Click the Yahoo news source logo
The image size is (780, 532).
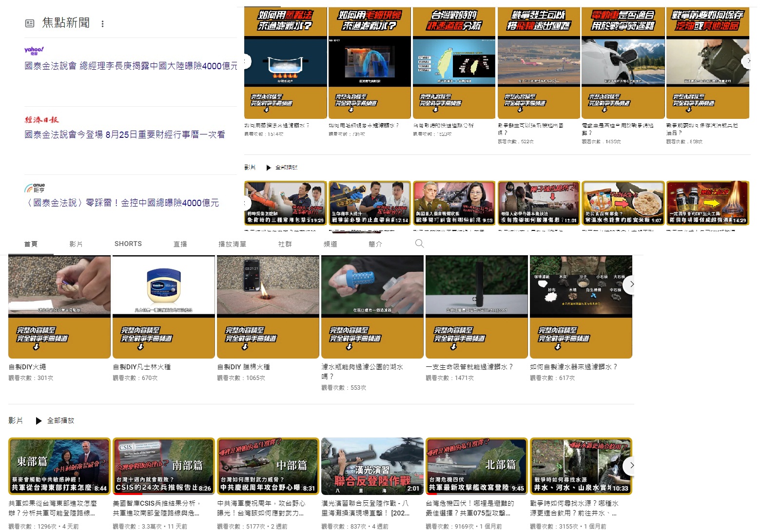pyautogui.click(x=34, y=50)
